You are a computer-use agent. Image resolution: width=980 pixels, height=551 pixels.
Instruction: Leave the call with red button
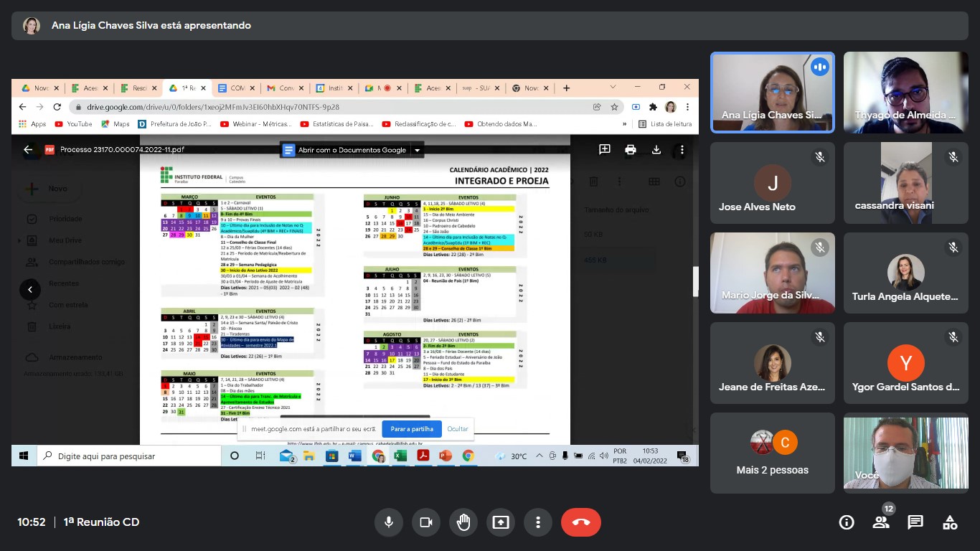581,522
